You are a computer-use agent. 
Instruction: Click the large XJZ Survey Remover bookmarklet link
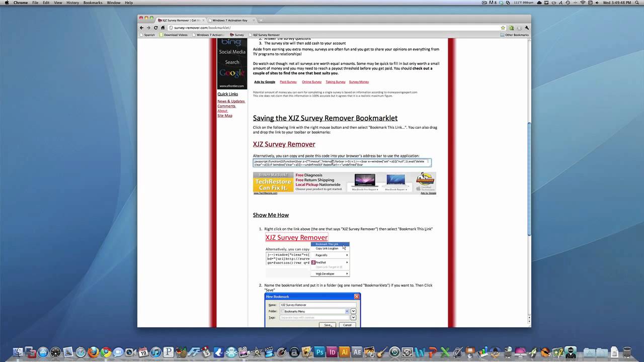click(x=284, y=144)
